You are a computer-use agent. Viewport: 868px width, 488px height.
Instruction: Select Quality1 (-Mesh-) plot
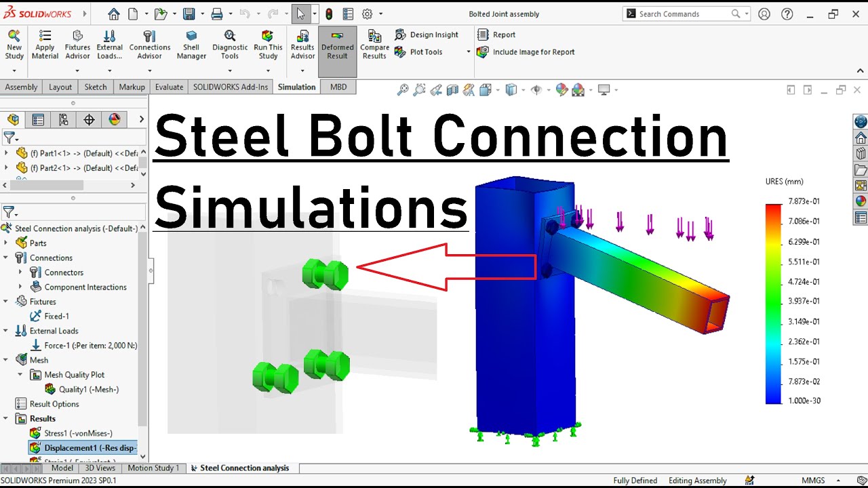[81, 389]
